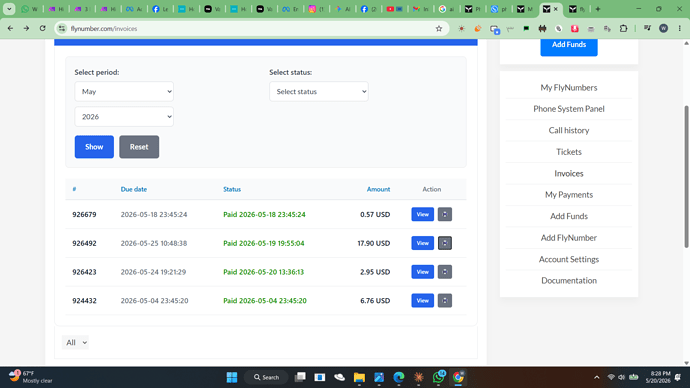The width and height of the screenshot is (690, 388).
Task: Open the year dropdown showing 2026
Action: pyautogui.click(x=124, y=117)
